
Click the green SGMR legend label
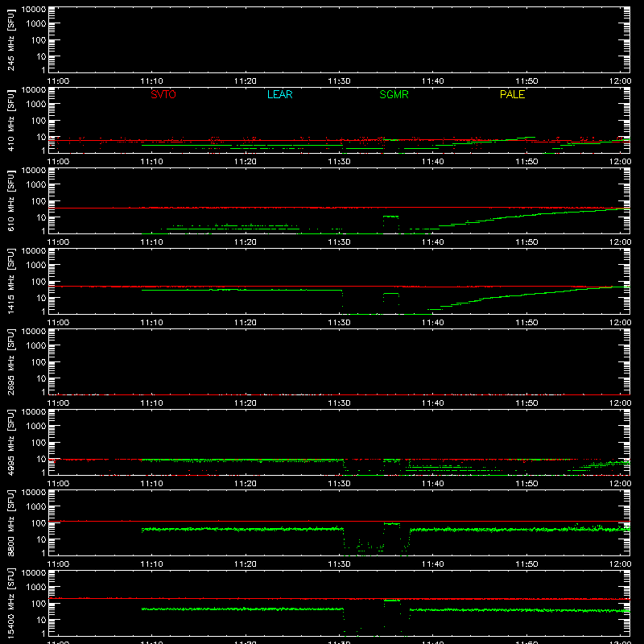pos(394,94)
